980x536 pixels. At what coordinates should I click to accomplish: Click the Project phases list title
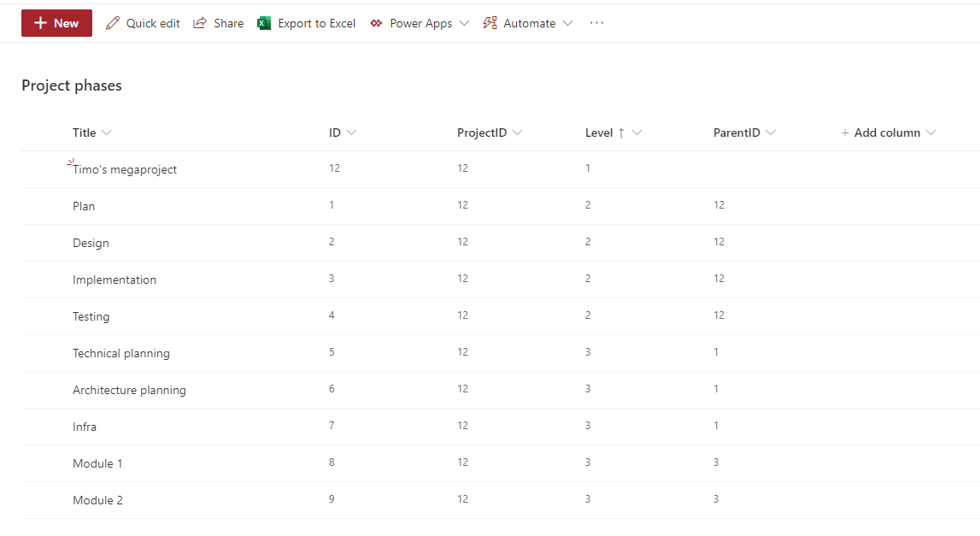coord(72,85)
